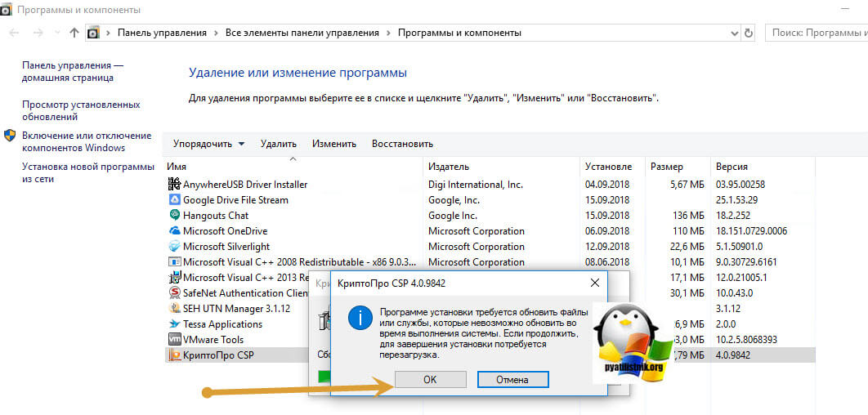Sort the list by Издатель column header
This screenshot has height=415, width=868.
(x=448, y=167)
